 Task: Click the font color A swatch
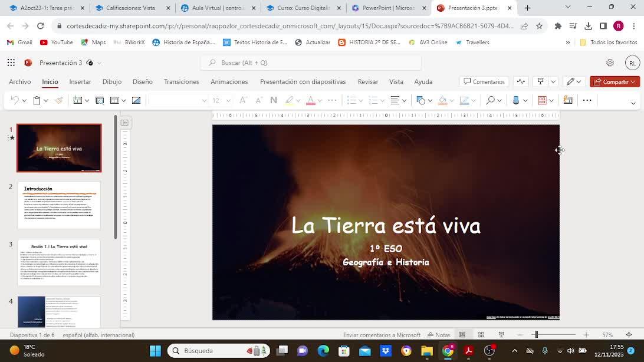pos(310,100)
